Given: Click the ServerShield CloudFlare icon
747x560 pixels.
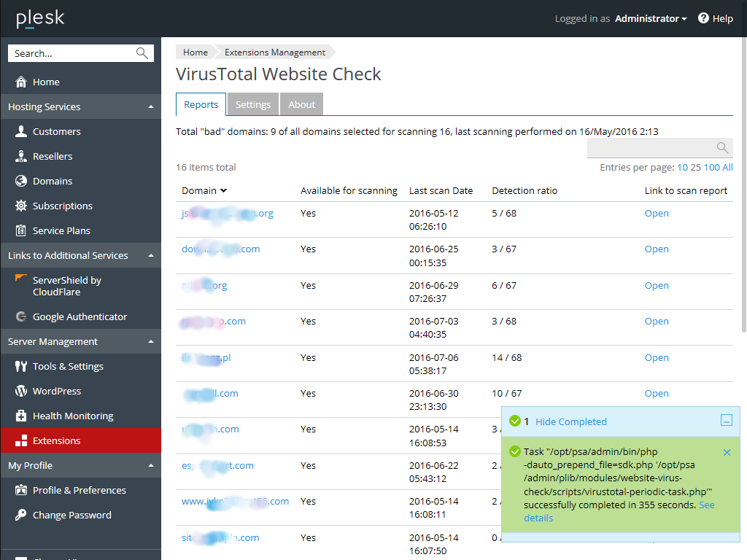Looking at the screenshot, I should (x=21, y=278).
